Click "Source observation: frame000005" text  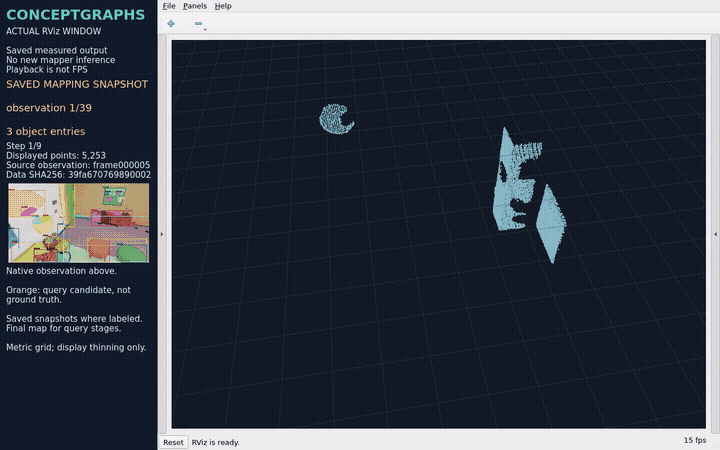tap(78, 165)
